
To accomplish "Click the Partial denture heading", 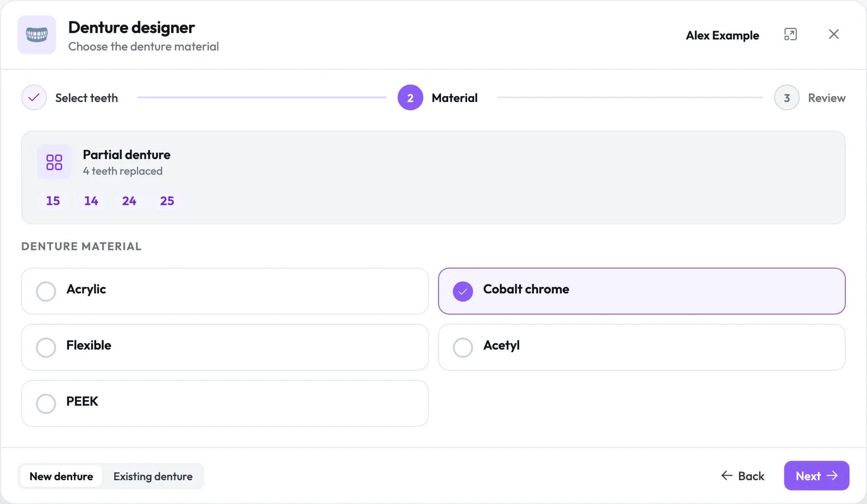I will (x=127, y=155).
